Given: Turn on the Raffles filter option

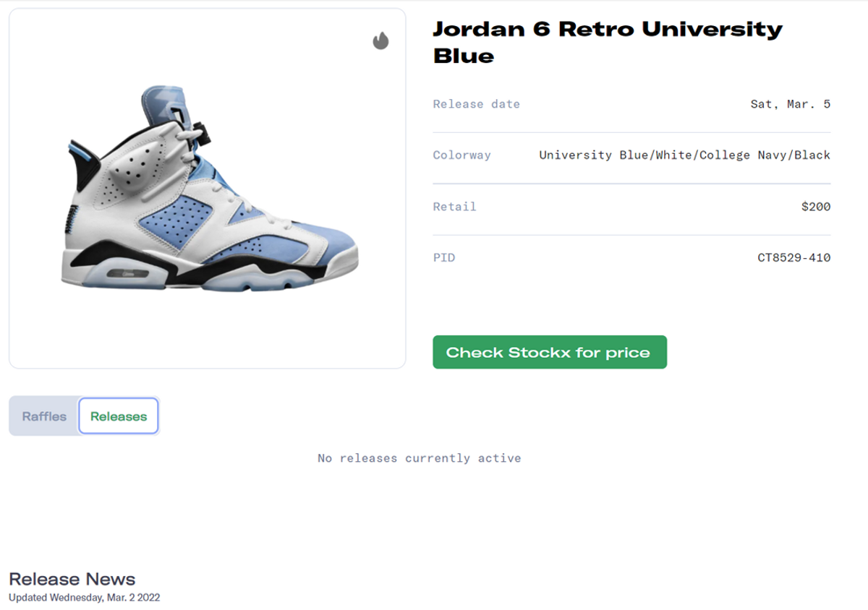Looking at the screenshot, I should pyautogui.click(x=44, y=416).
